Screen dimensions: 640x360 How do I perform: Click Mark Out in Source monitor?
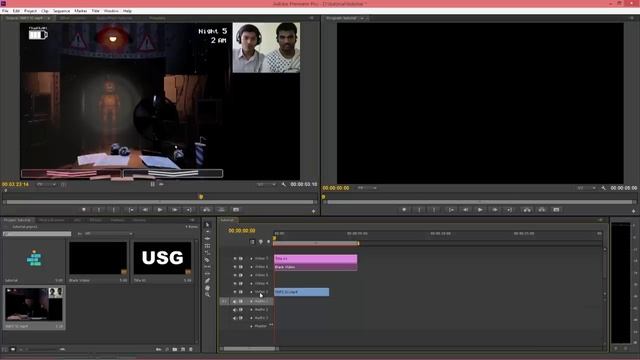114,210
